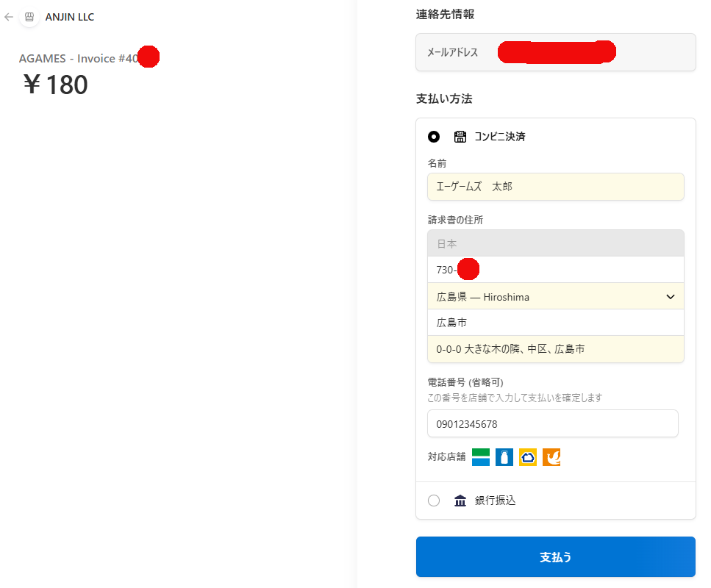
Task: Click the convenience store icon beside コンビニ決済
Action: click(x=460, y=136)
